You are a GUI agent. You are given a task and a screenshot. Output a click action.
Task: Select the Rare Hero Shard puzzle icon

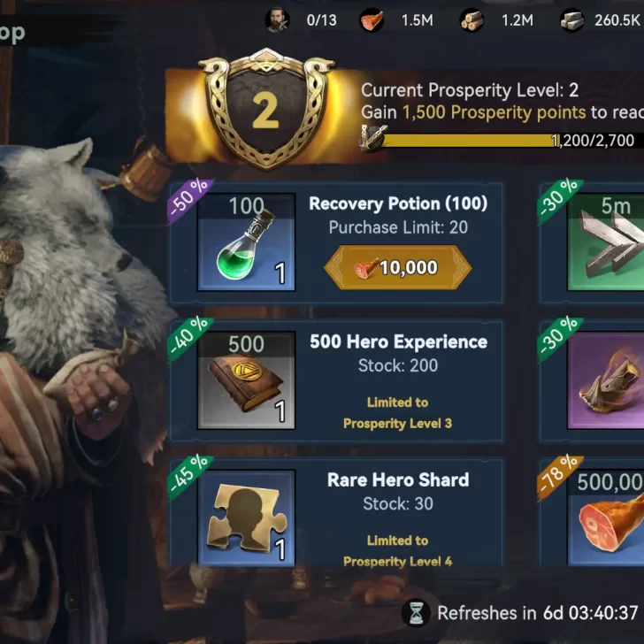tap(246, 518)
